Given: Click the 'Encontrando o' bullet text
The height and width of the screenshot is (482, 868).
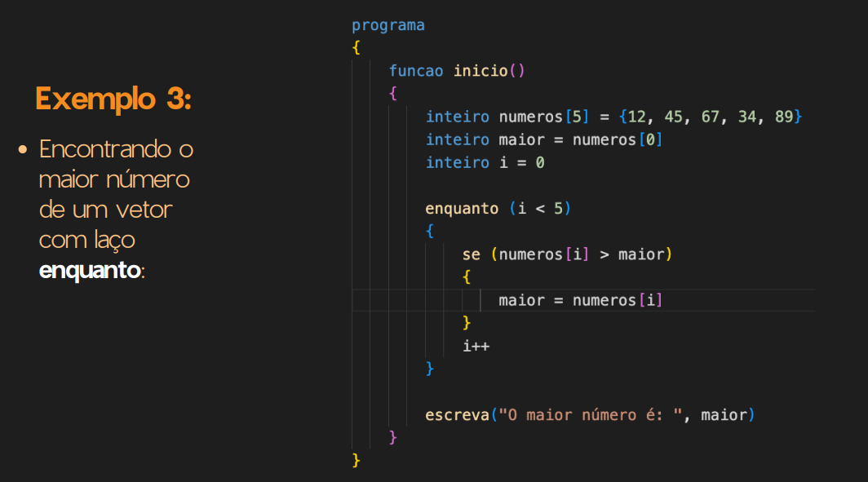Looking at the screenshot, I should (x=116, y=149).
